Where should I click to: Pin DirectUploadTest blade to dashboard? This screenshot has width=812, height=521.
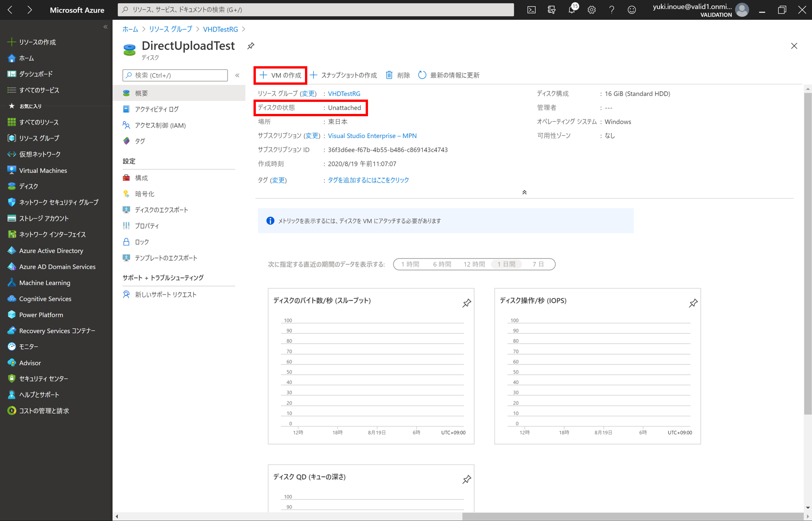[x=251, y=46]
